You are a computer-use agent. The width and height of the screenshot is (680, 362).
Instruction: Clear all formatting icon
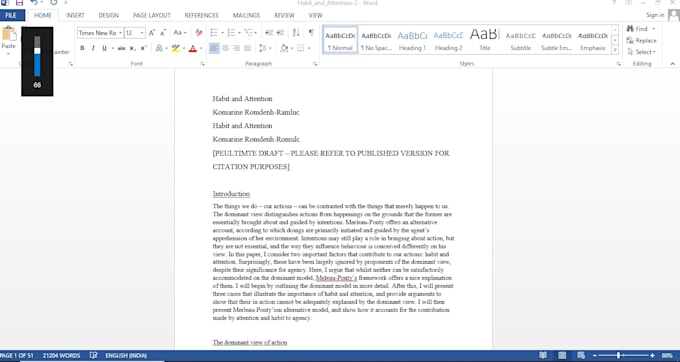(x=199, y=33)
